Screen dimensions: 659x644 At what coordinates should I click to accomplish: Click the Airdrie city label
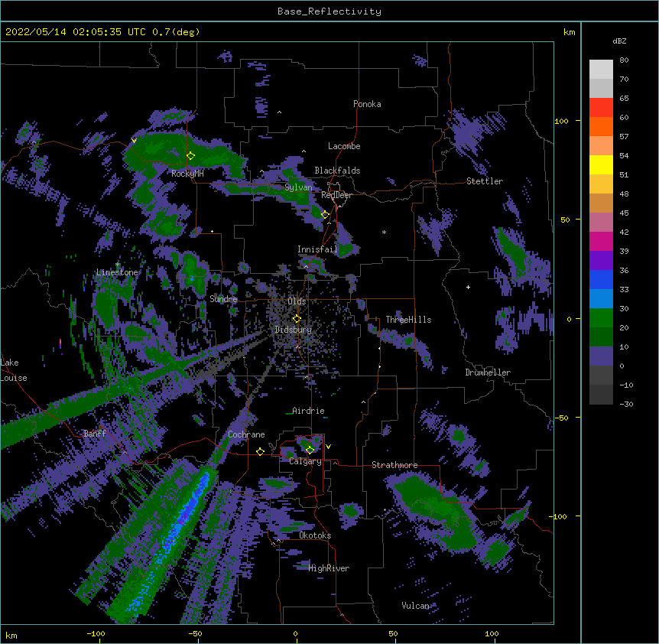[x=309, y=411]
